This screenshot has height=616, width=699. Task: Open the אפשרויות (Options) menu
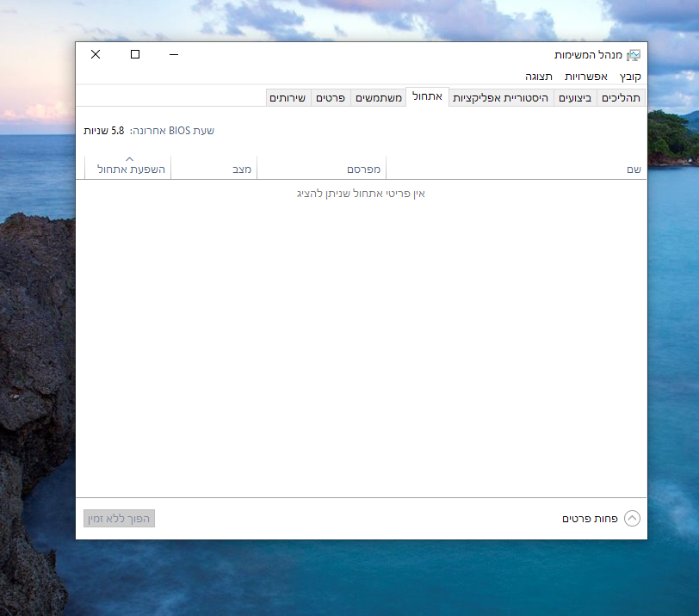(585, 77)
